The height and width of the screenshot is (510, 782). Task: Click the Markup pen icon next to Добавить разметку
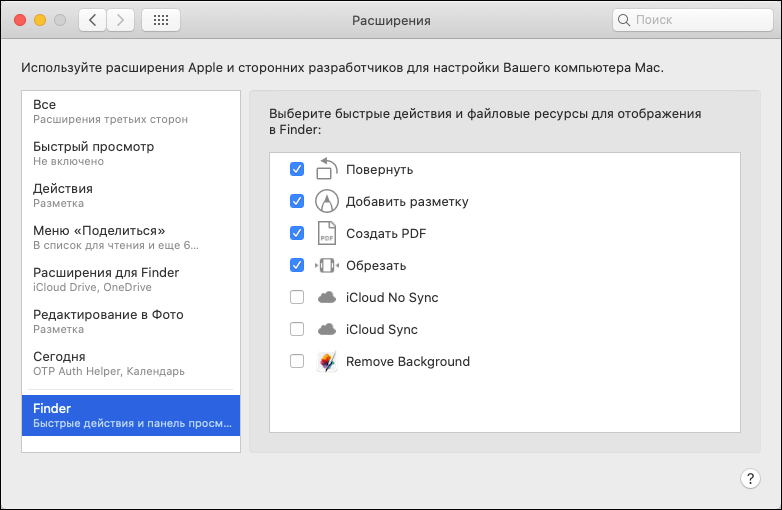pos(327,201)
